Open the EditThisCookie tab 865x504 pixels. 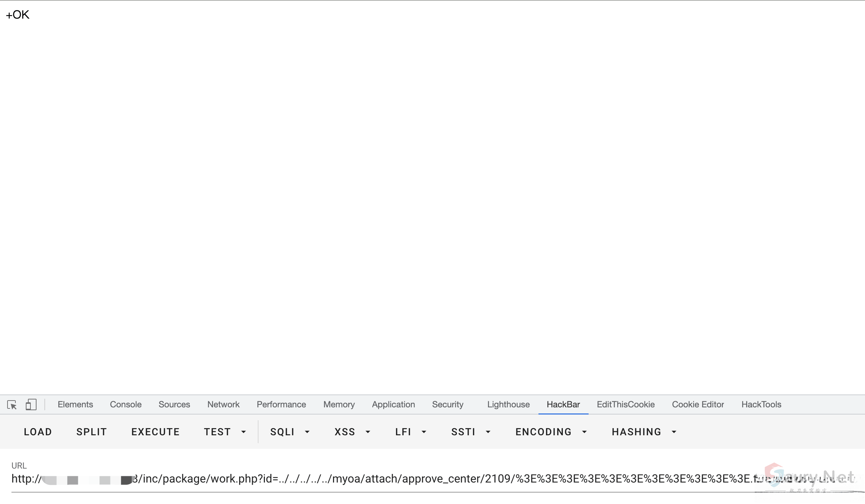point(625,404)
